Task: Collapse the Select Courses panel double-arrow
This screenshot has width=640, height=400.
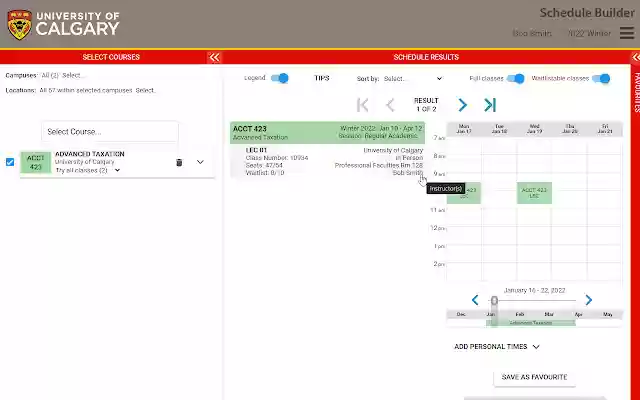Action: coord(214,57)
